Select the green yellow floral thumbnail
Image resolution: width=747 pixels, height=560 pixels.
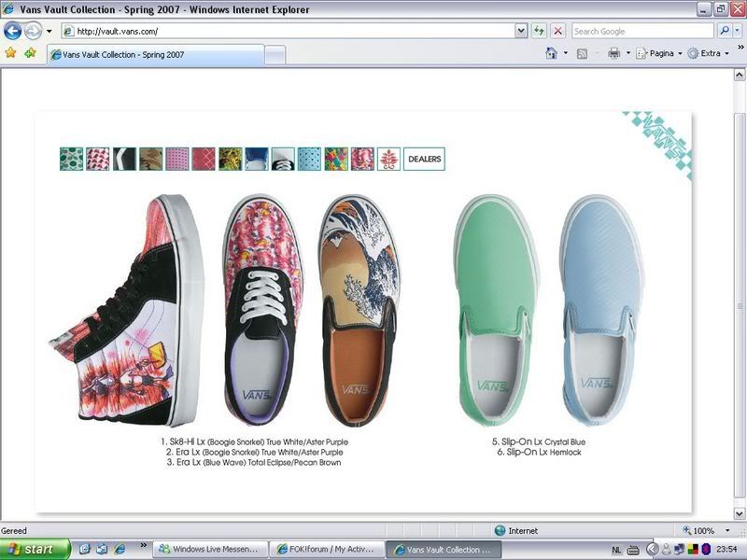tap(230, 159)
